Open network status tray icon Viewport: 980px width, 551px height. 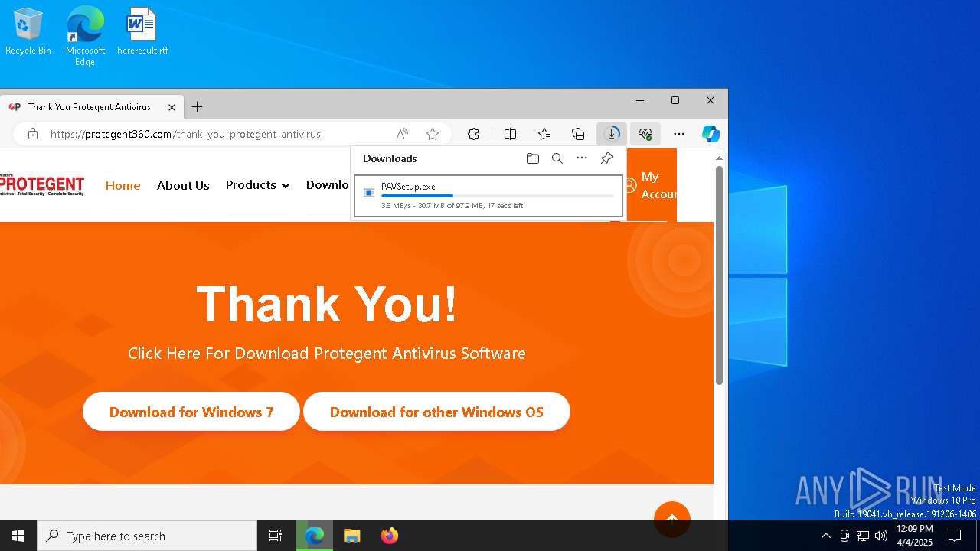863,536
